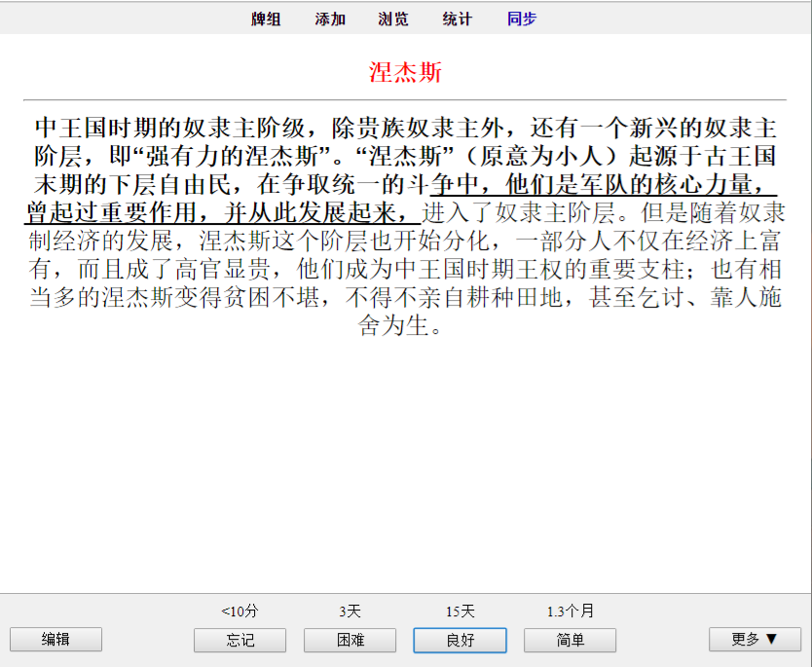
Task: Click the 3天 interval label
Action: point(351,611)
